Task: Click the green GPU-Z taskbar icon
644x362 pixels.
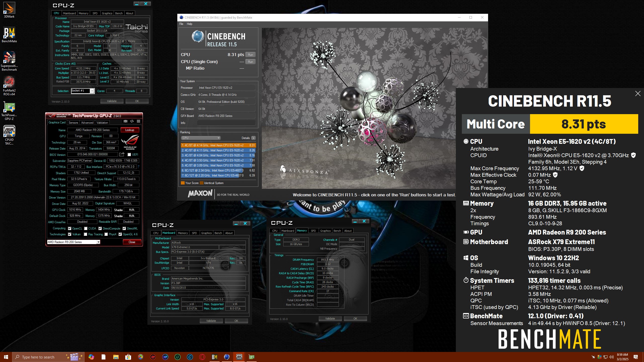Action: [252, 357]
